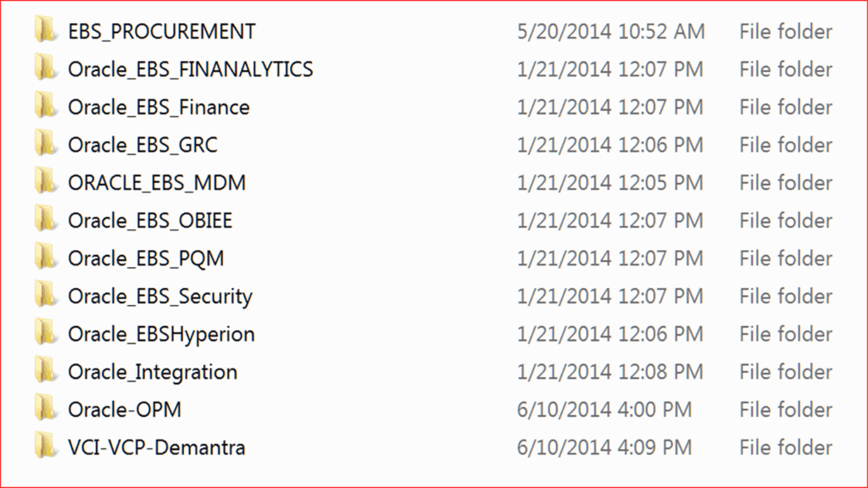The height and width of the screenshot is (488, 868).
Task: Click the Oracle_EBSHyperion folder icon
Action: [x=45, y=334]
